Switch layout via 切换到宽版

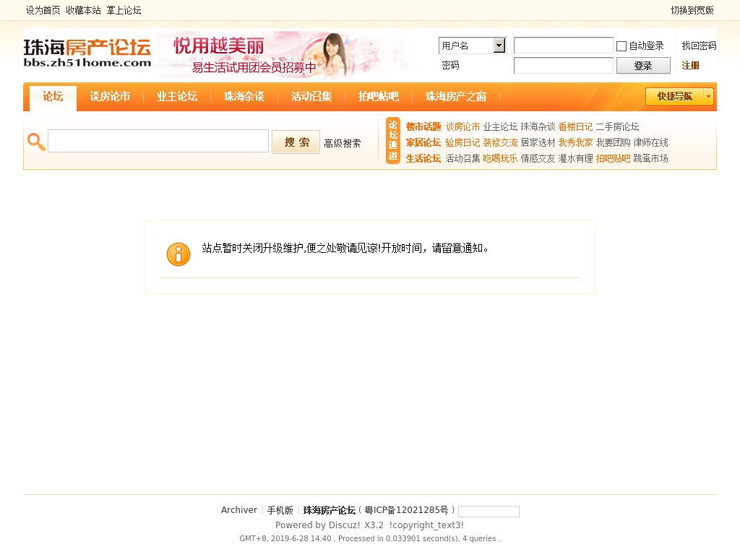692,10
